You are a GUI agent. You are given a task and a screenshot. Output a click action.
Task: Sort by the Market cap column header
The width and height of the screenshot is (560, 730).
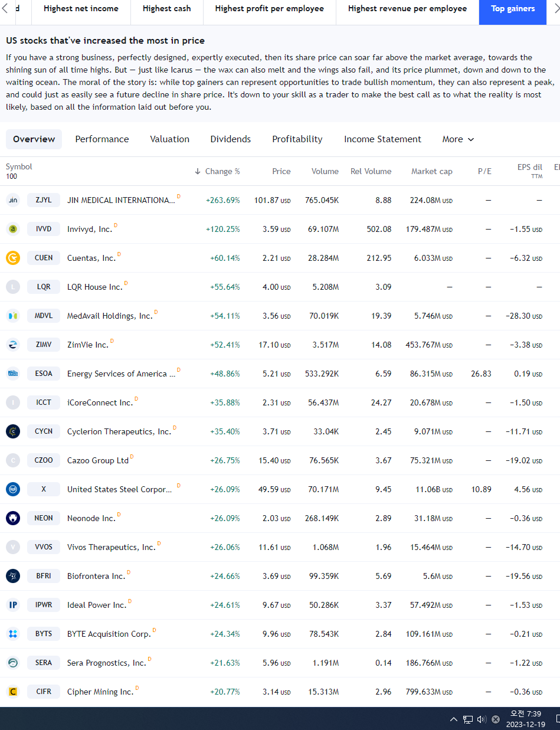click(432, 171)
